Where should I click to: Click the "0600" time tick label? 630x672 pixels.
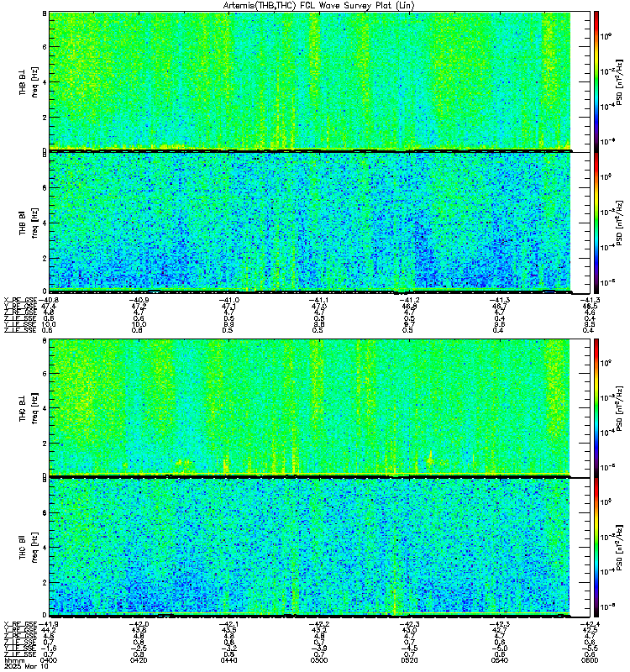coord(590,660)
